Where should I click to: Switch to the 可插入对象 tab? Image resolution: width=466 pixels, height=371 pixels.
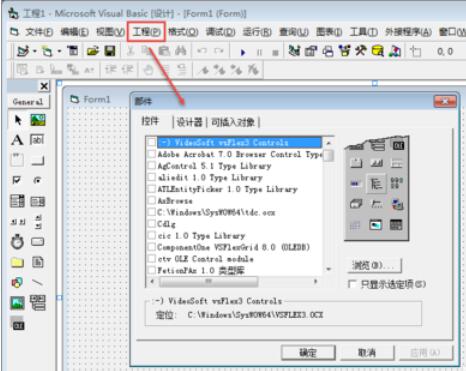(x=233, y=122)
